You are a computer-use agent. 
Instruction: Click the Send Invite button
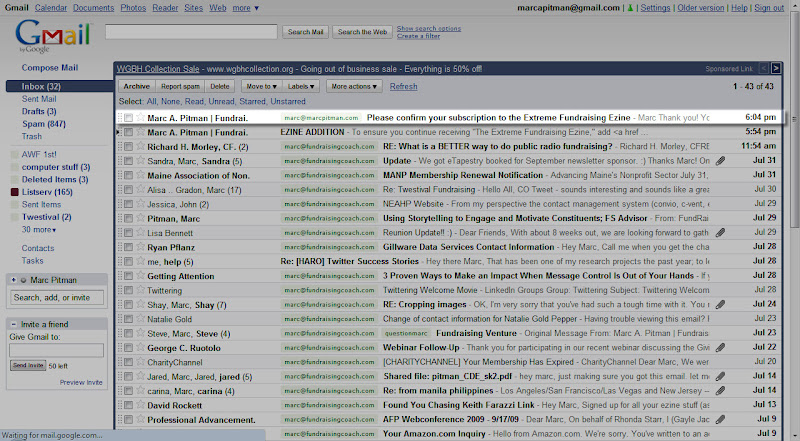(x=28, y=365)
